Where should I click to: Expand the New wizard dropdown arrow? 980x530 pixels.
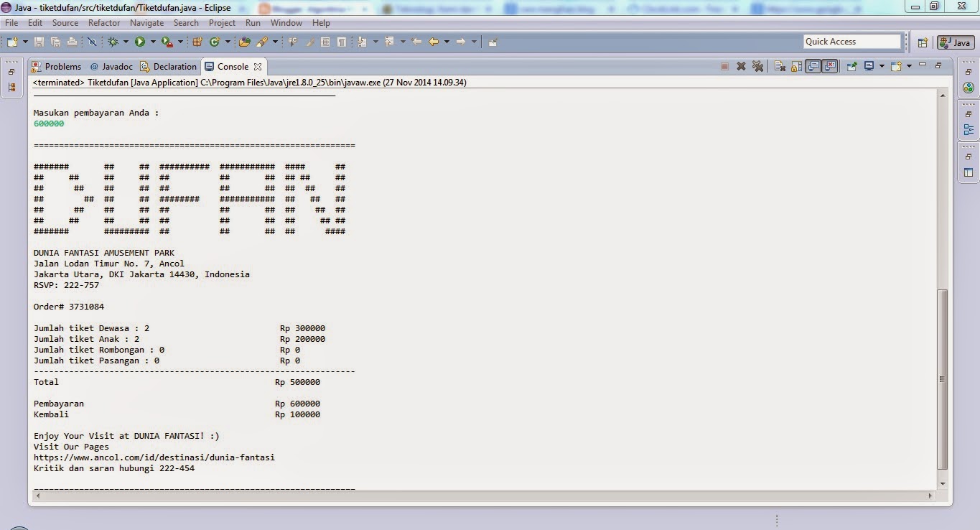point(25,42)
